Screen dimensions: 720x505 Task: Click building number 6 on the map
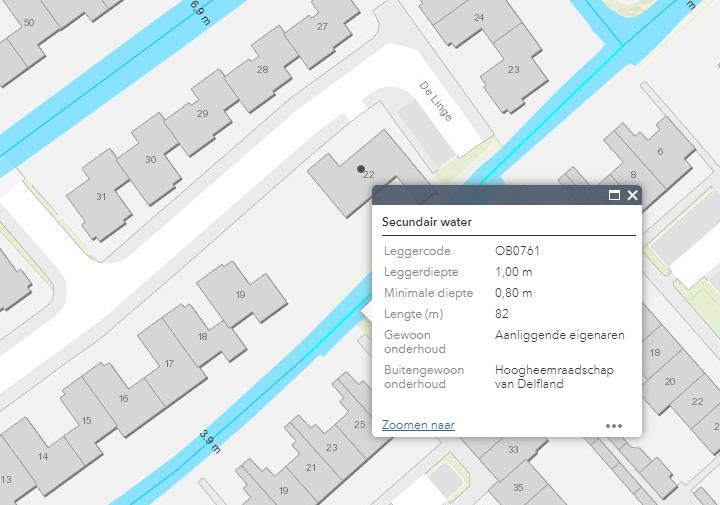[660, 152]
